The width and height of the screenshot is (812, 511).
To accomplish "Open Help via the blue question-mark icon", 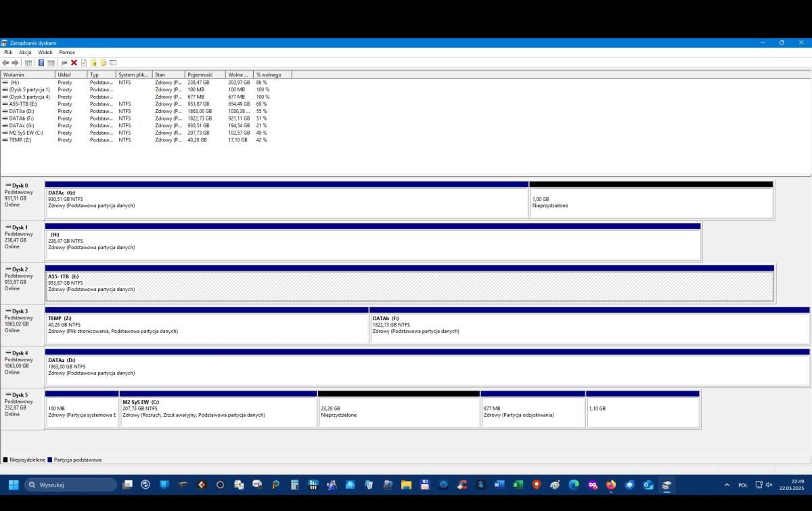I will click(41, 63).
